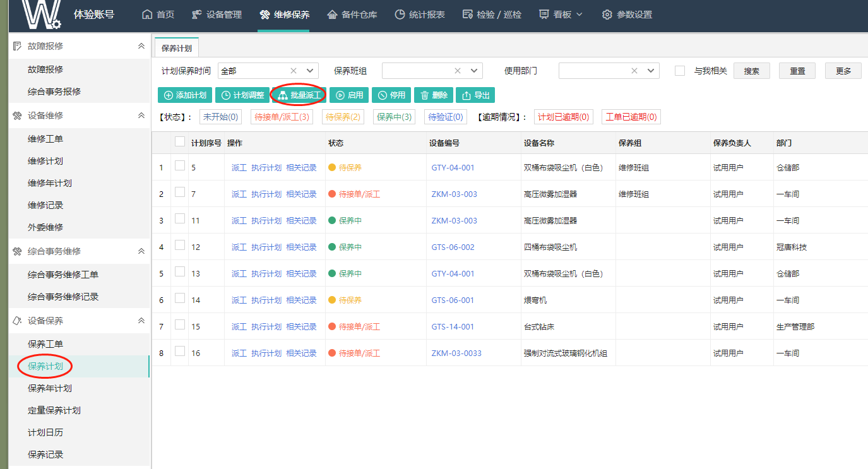868x469 pixels.
Task: Click the 体验账号 account name
Action: click(x=94, y=14)
